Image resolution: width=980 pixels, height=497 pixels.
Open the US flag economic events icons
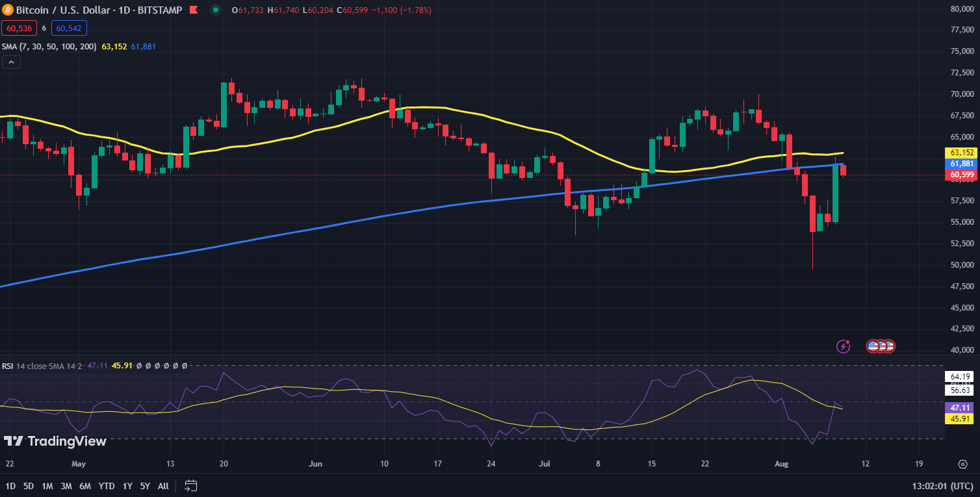coord(880,347)
